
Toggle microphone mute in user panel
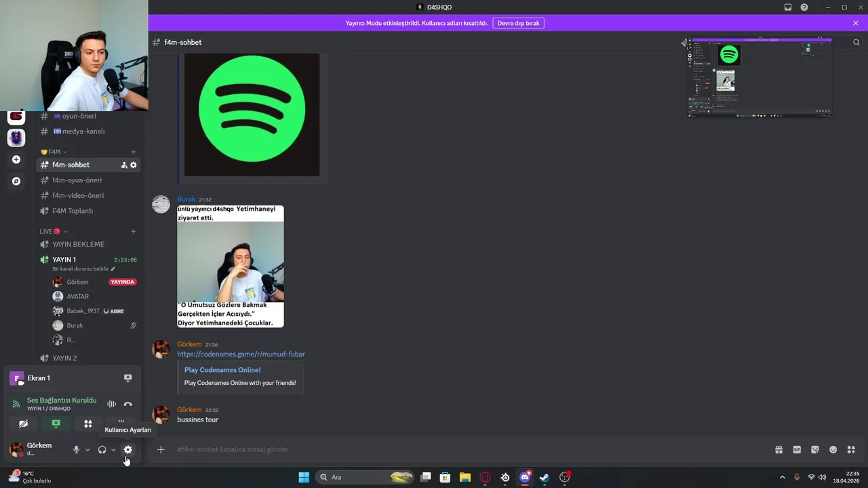click(76, 449)
